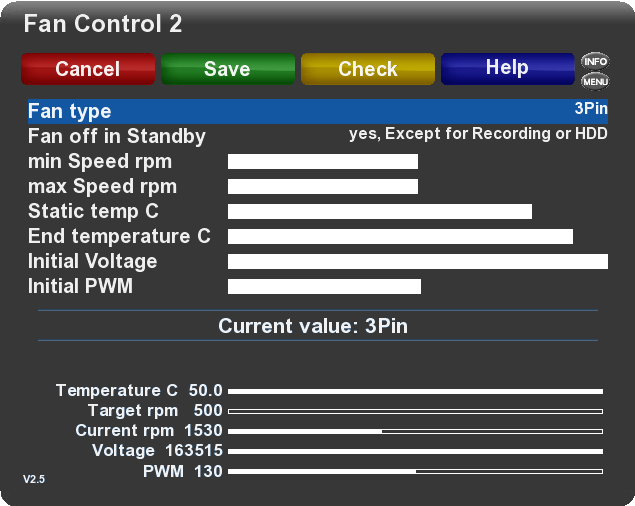Viewport: 635px width, 506px height.
Task: Click the PWM 130 readout
Action: 183,472
